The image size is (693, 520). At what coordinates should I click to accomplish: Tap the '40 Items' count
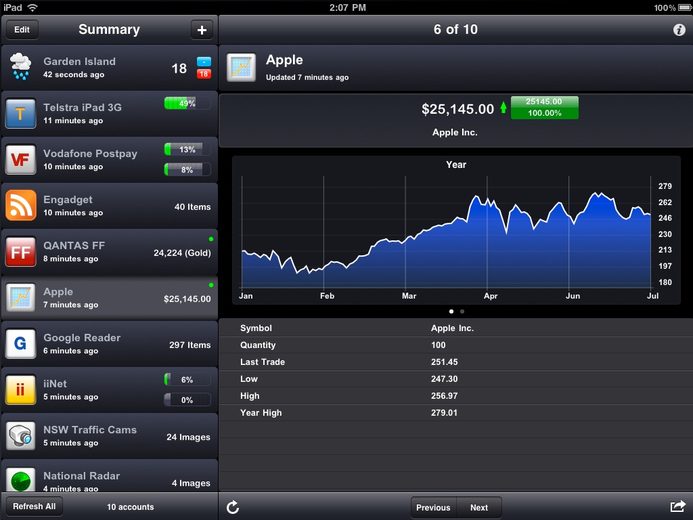click(192, 207)
